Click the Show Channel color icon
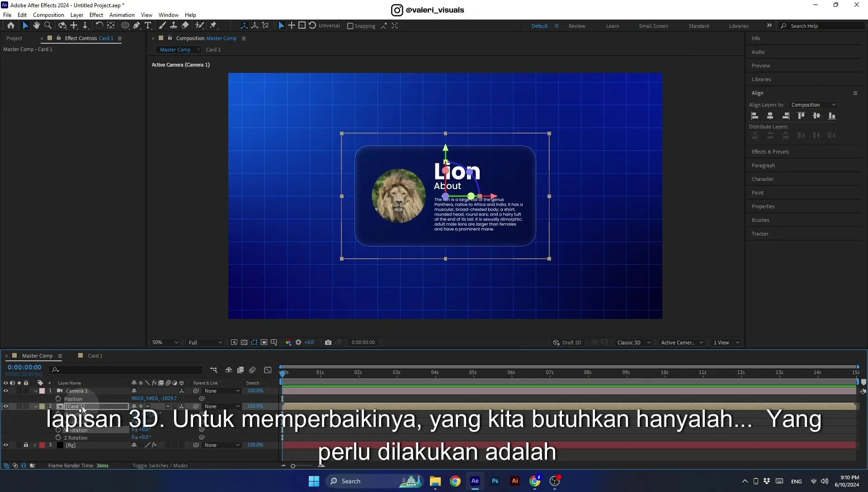This screenshot has height=492, width=868. click(288, 342)
